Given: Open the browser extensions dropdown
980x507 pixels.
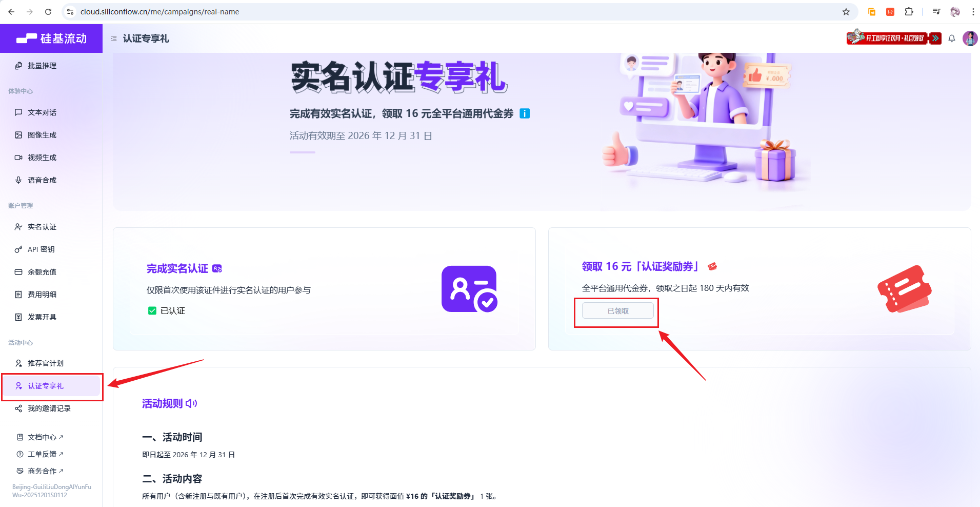Looking at the screenshot, I should 910,11.
